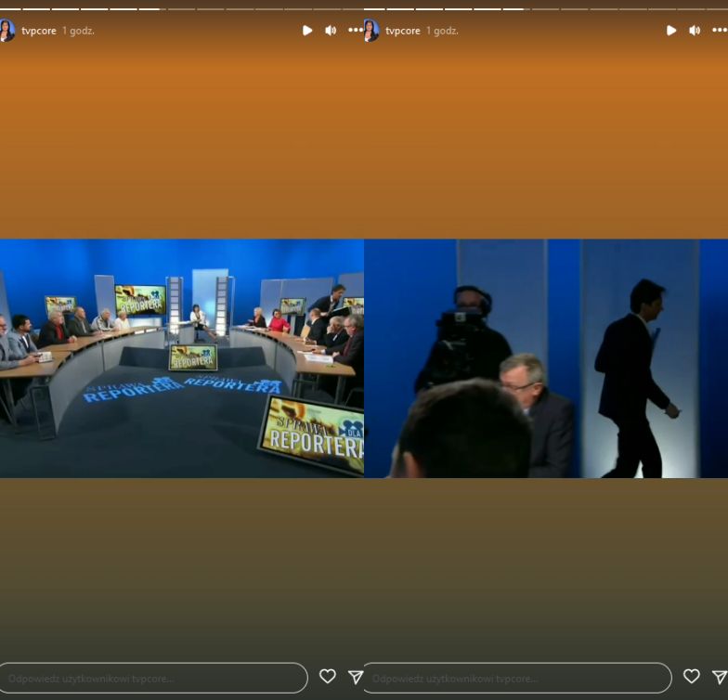The width and height of the screenshot is (728, 700).
Task: Open tvpcore profile avatar on left story
Action: tap(7, 31)
